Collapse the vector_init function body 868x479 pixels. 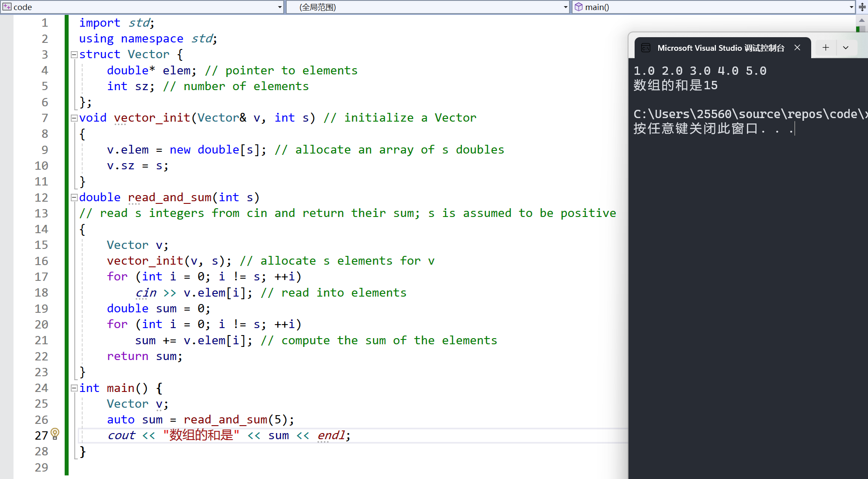(74, 117)
